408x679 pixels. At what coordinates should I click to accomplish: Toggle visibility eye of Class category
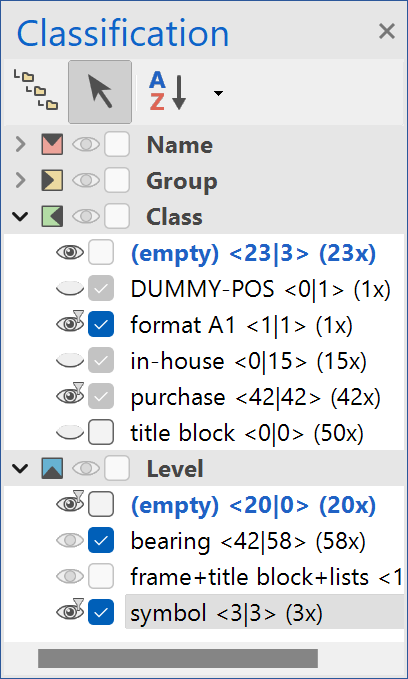pos(85,217)
